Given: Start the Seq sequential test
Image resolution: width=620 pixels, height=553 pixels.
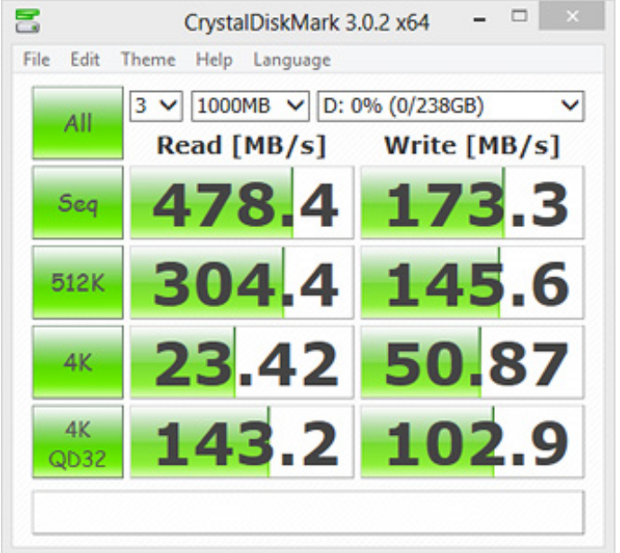Looking at the screenshot, I should click(x=77, y=203).
